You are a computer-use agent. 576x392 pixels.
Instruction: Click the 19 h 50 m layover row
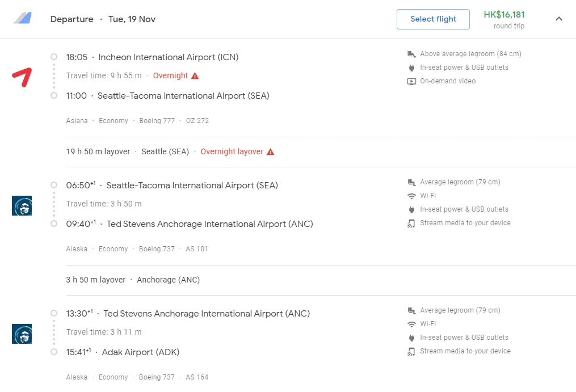(98, 152)
